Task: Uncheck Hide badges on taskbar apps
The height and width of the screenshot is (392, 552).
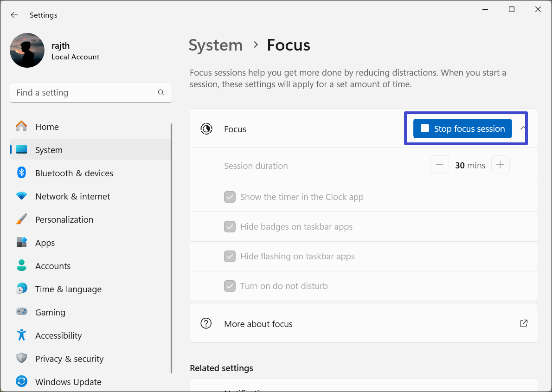Action: coord(230,227)
